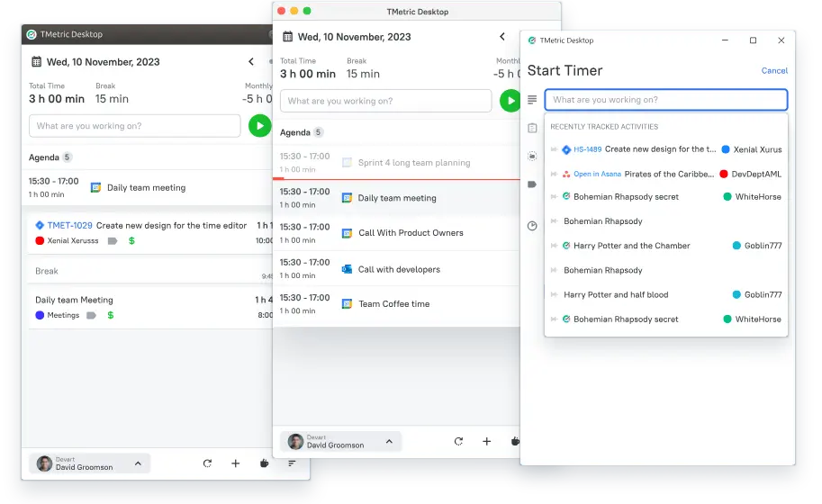
Task: Select Harry Potter and the Chamber activity
Action: (x=632, y=246)
